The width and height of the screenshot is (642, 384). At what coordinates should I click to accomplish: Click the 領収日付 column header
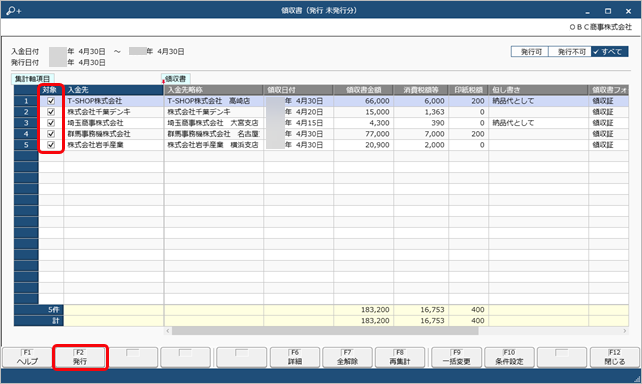(x=298, y=90)
